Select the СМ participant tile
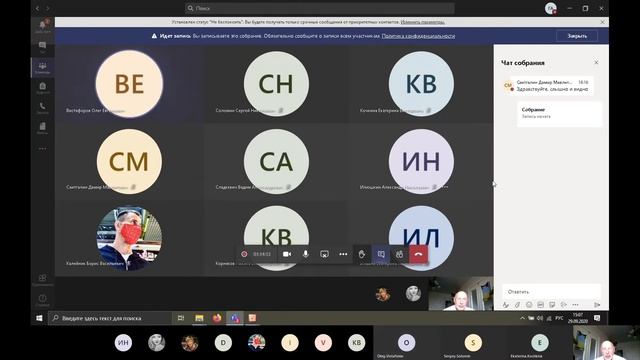This screenshot has height=360, width=640. 129,161
